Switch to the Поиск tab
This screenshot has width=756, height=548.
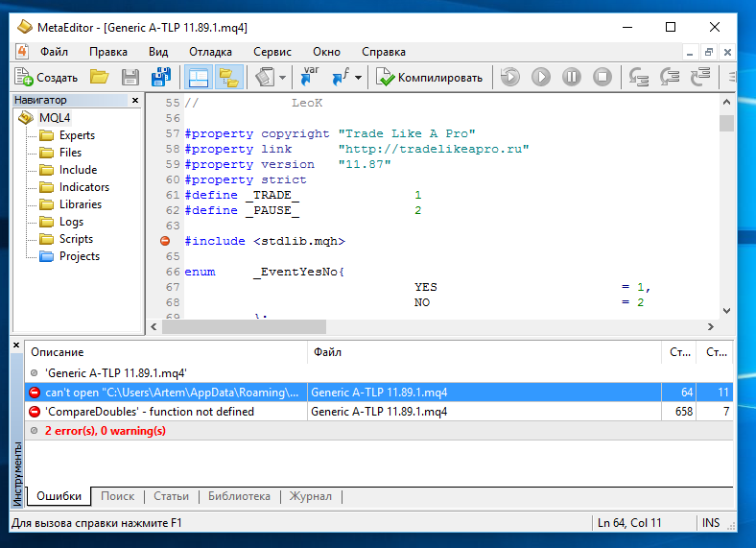118,496
